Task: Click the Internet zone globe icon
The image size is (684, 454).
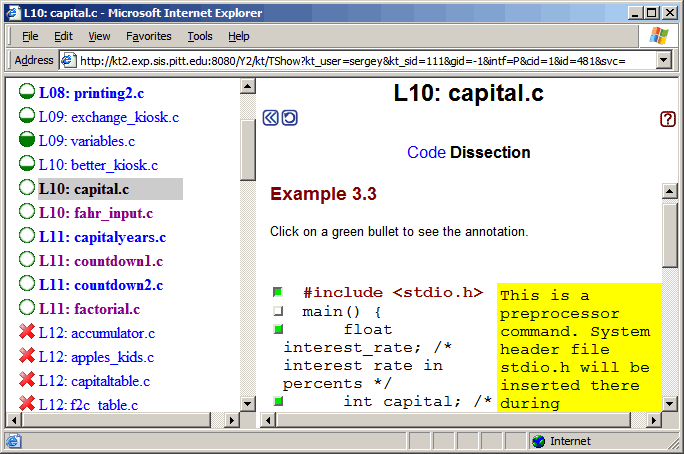Action: (539, 441)
